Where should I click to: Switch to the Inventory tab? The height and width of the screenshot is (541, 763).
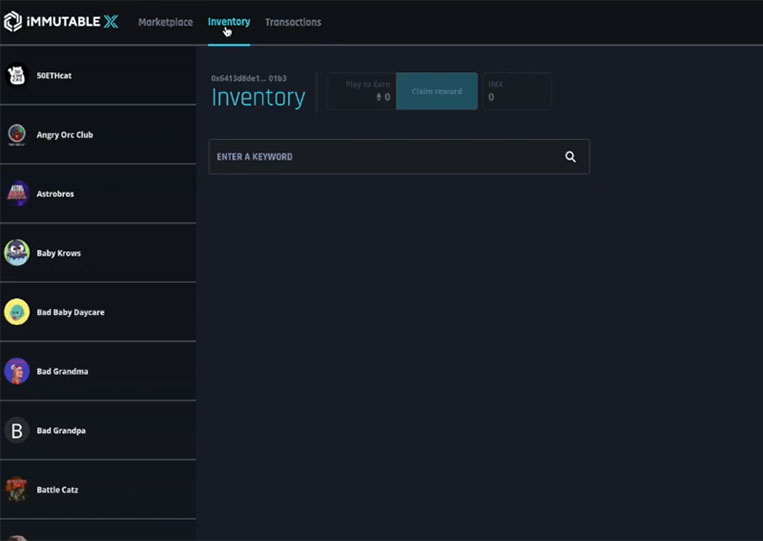[229, 22]
